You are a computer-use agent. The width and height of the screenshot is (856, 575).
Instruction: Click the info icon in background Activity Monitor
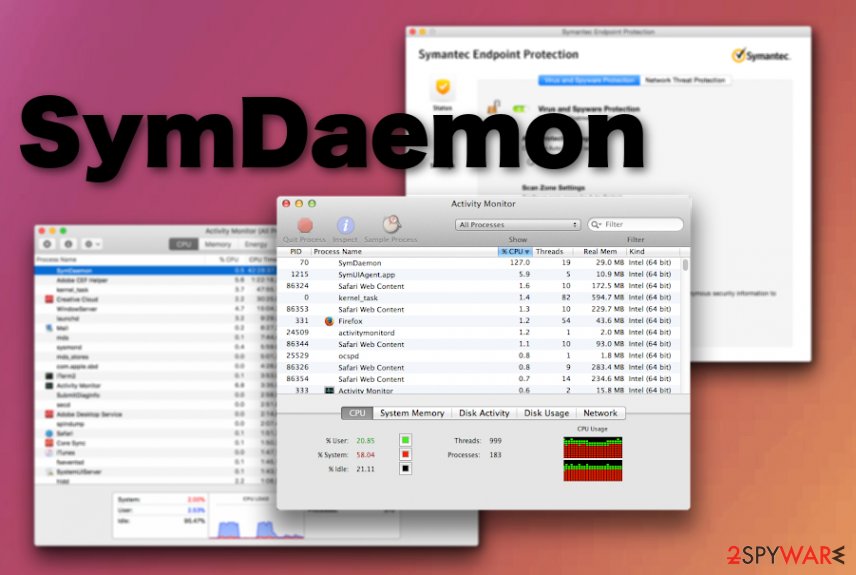68,244
